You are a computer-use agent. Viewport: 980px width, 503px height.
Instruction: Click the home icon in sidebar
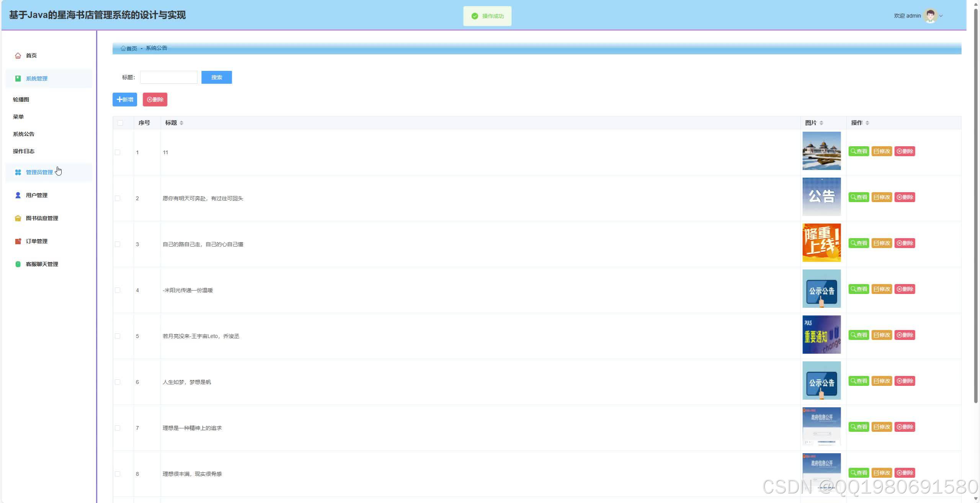18,56
